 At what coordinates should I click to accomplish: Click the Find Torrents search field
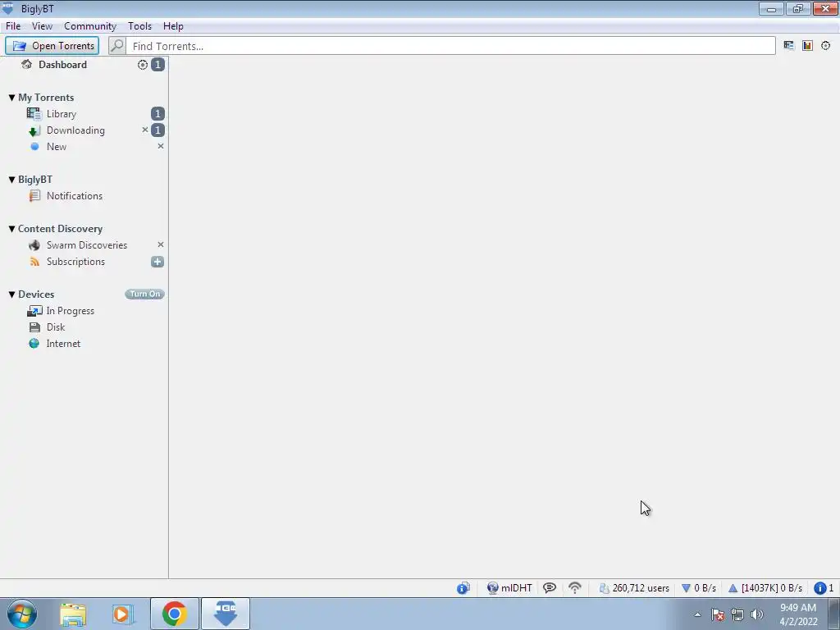(x=450, y=46)
